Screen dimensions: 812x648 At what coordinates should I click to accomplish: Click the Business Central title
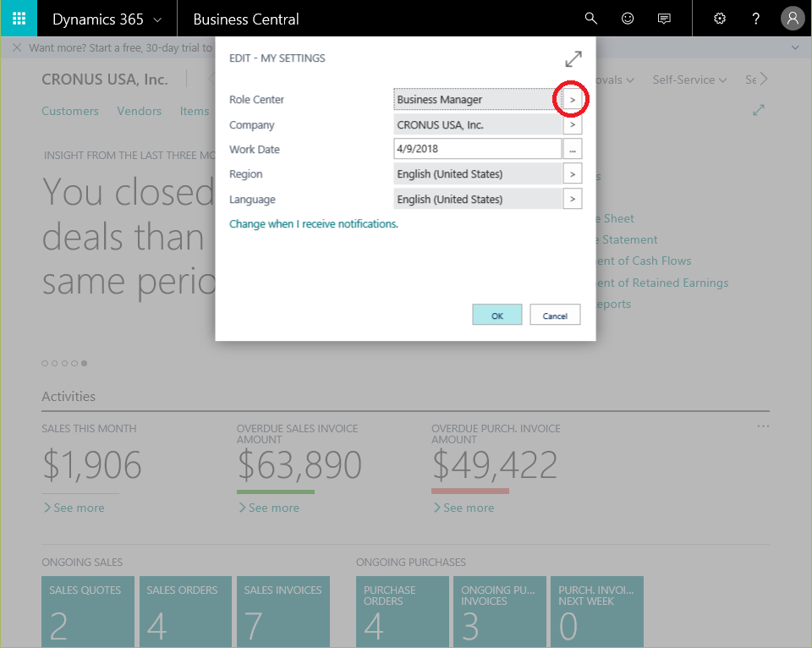pos(246,19)
